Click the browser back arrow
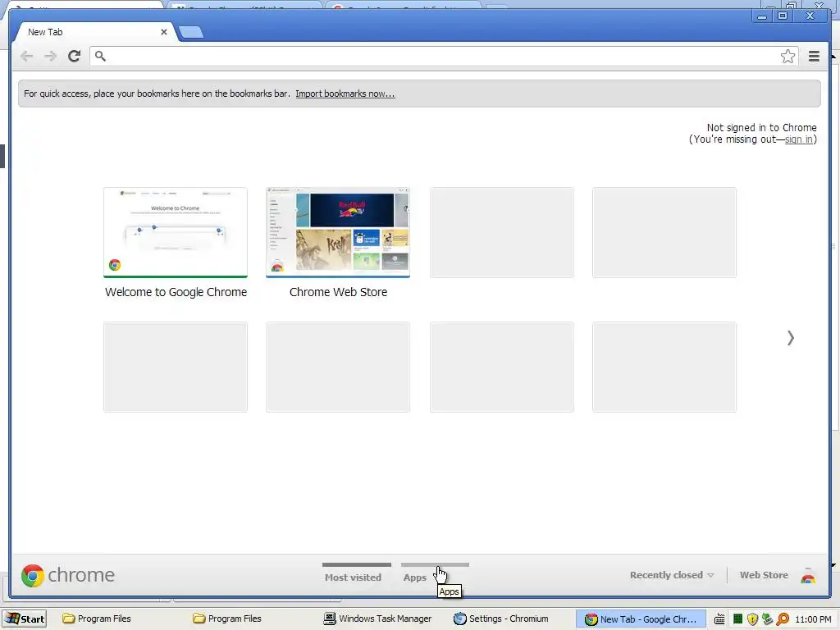Screen dimensions: 840x630 [x=26, y=57]
